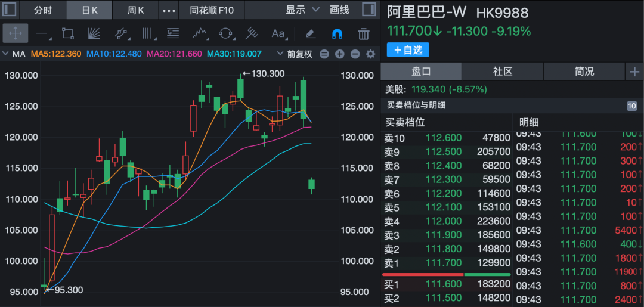Select the 卖5 row at 112.100
The height and width of the screenshot is (307, 644).
447,208
